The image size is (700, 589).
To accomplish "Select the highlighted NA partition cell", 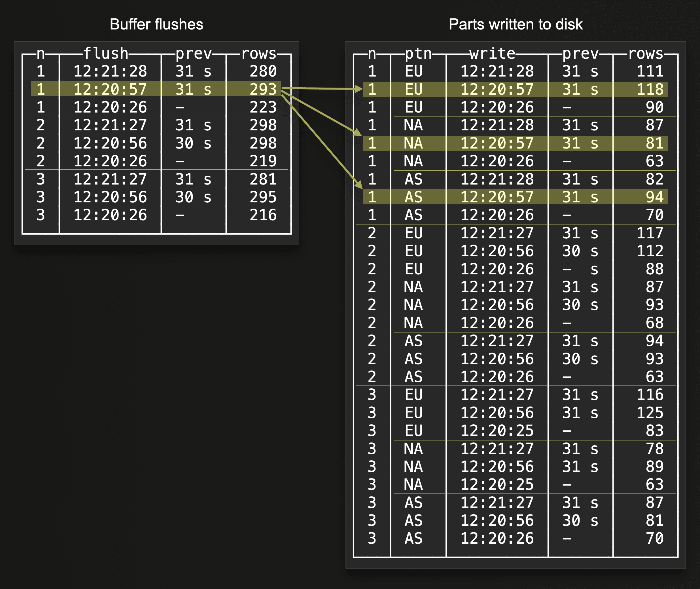I will [413, 143].
